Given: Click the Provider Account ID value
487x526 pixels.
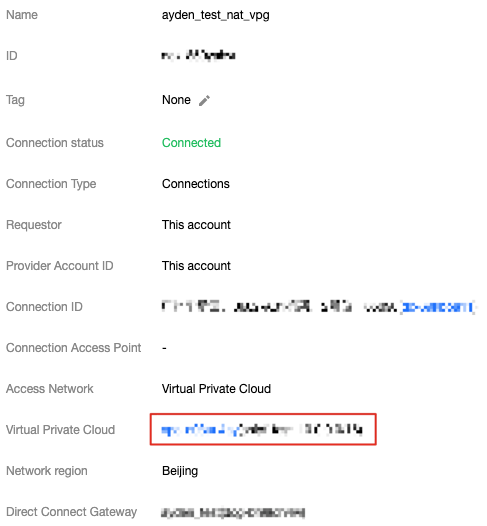Looking at the screenshot, I should tap(196, 266).
